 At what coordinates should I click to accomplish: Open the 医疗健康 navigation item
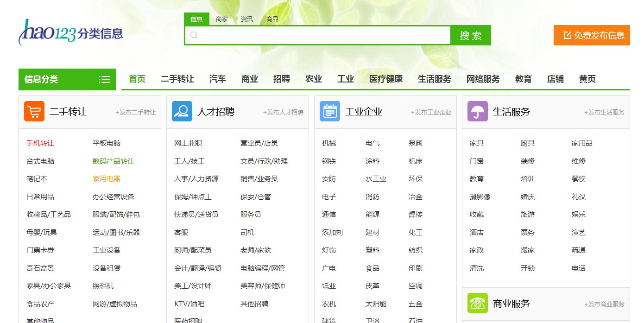[386, 79]
